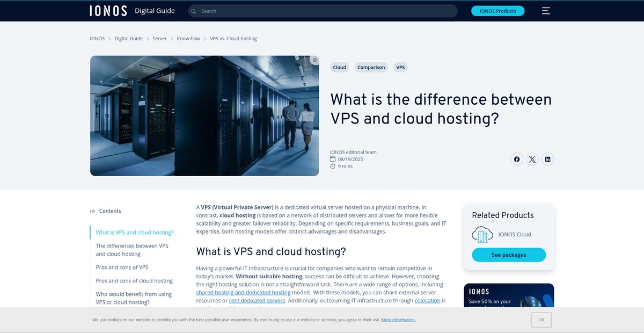Open the hamburger menu icon
This screenshot has width=644, height=333.
coord(546,11)
